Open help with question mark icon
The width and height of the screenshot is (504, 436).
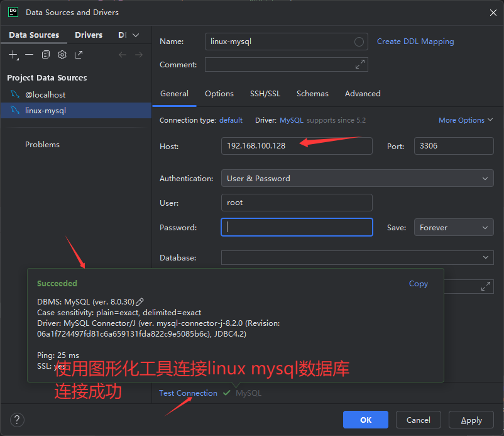[x=17, y=420]
